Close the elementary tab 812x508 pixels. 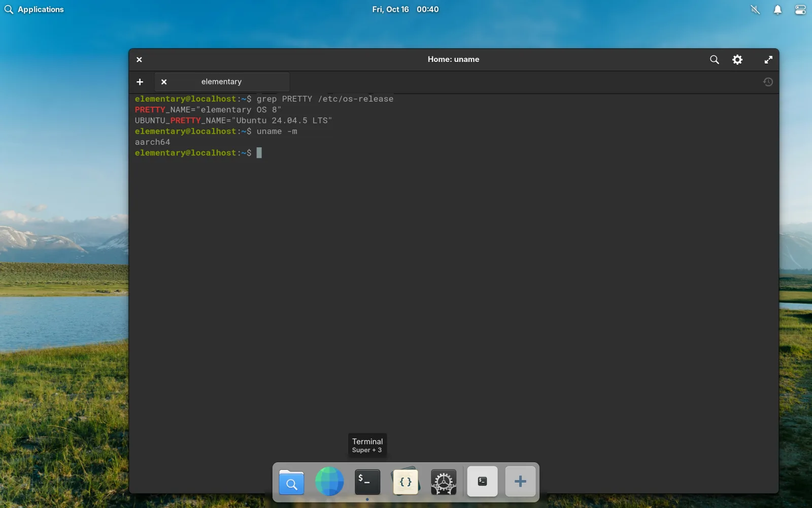164,82
